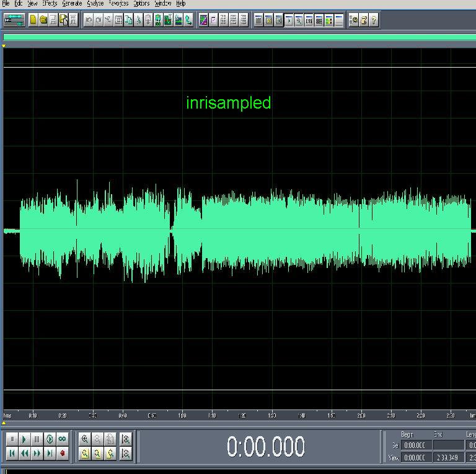The height and width of the screenshot is (474, 476).
Task: Click the selection Begin time field
Action: coord(415,445)
